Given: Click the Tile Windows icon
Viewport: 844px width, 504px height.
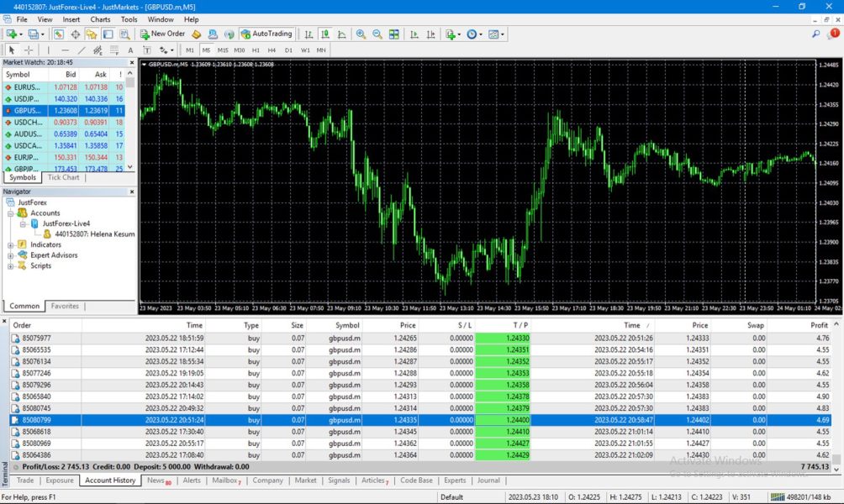Looking at the screenshot, I should tap(393, 34).
